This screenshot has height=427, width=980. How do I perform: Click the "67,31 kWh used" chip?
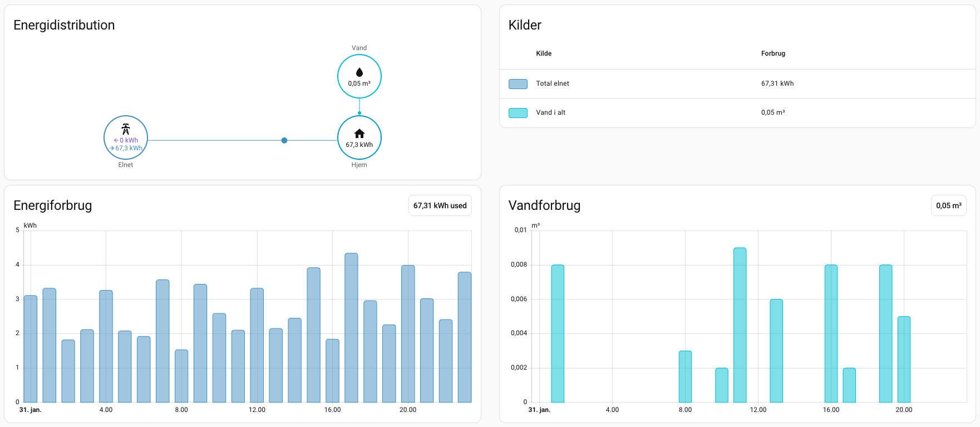click(440, 205)
